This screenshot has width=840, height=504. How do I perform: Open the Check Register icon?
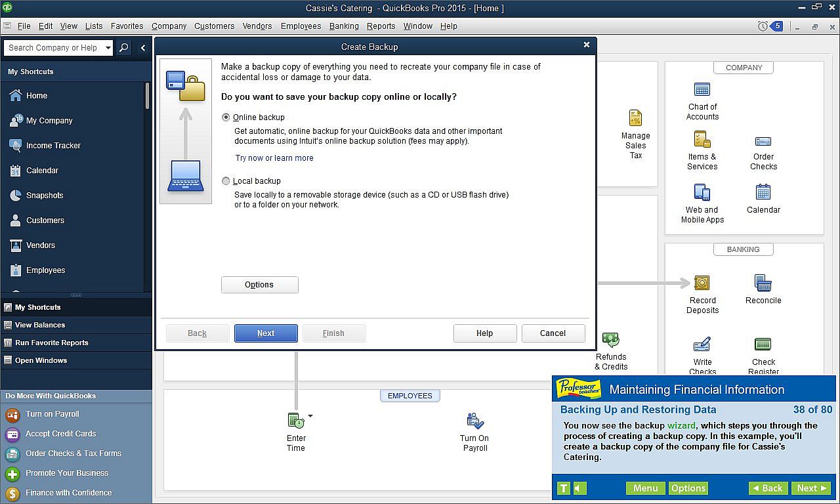(x=763, y=345)
